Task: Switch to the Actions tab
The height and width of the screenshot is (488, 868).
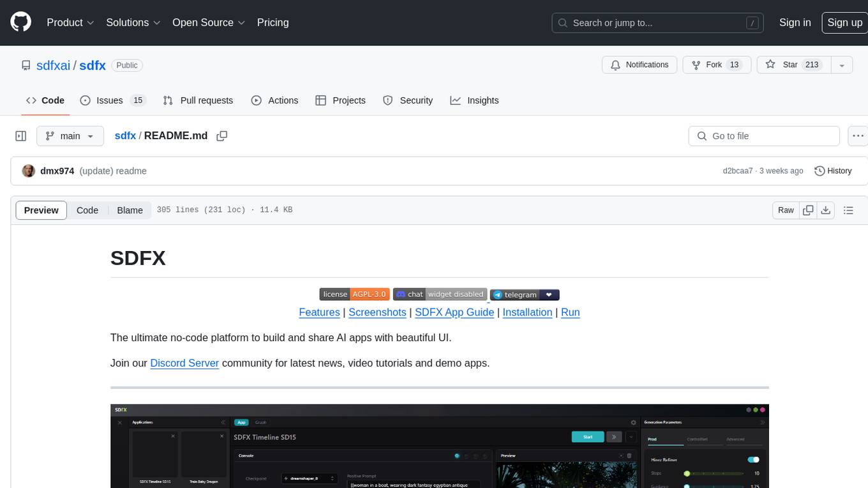Action: coord(274,100)
